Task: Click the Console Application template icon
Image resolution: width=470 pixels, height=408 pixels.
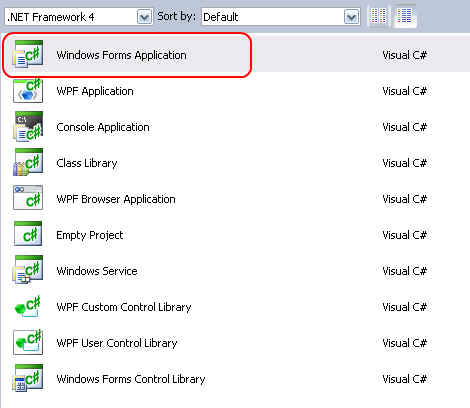Action: click(x=28, y=126)
